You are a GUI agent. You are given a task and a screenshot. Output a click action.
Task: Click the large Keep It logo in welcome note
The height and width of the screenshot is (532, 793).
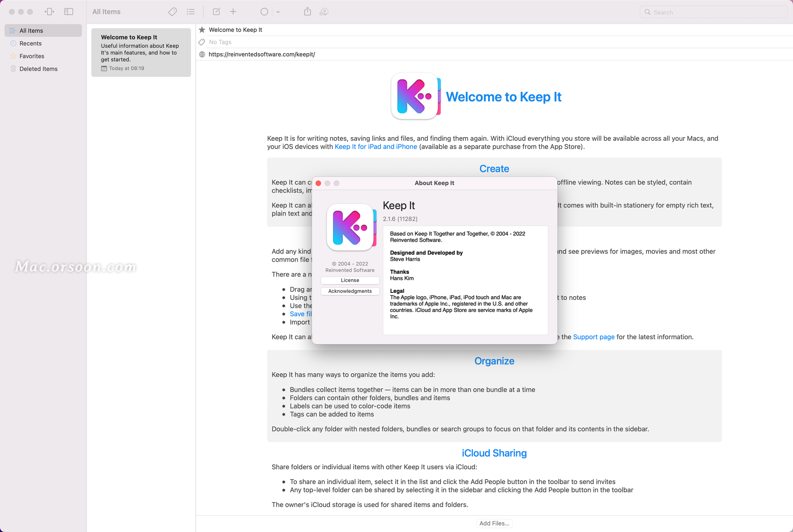415,97
